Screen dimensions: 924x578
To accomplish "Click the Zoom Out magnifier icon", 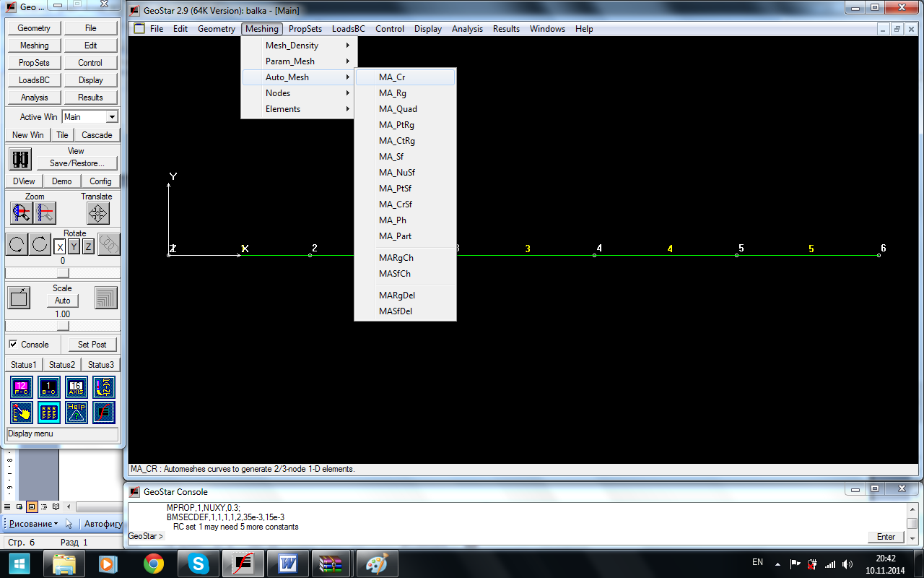I will pos(45,213).
